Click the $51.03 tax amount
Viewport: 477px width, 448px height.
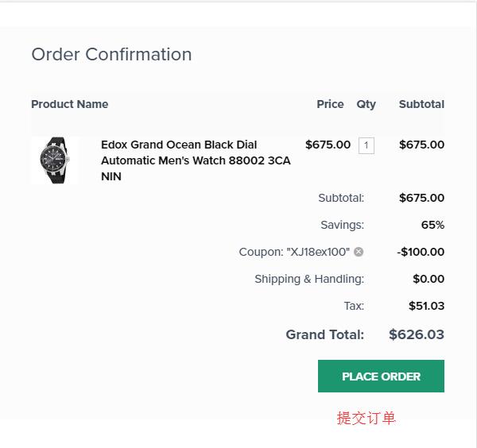pyautogui.click(x=426, y=306)
